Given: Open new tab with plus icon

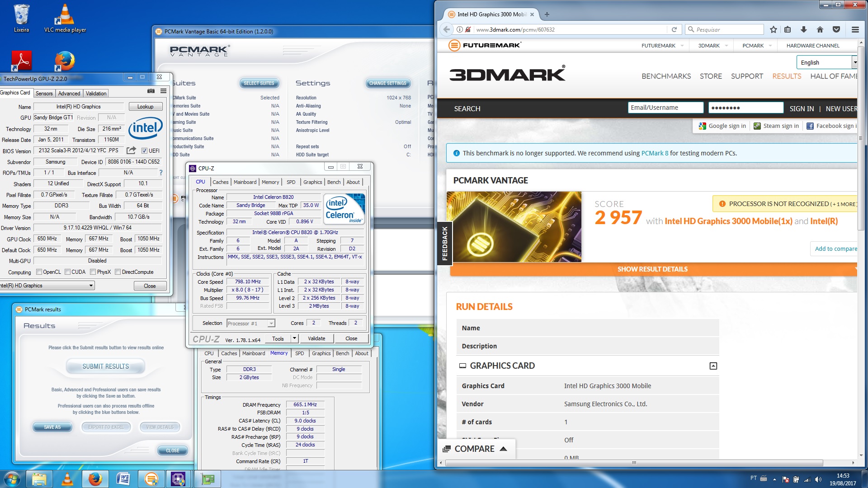Looking at the screenshot, I should 547,14.
